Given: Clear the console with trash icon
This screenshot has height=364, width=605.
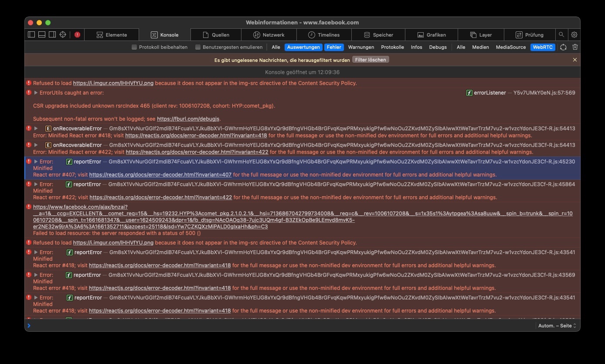Looking at the screenshot, I should pyautogui.click(x=575, y=47).
